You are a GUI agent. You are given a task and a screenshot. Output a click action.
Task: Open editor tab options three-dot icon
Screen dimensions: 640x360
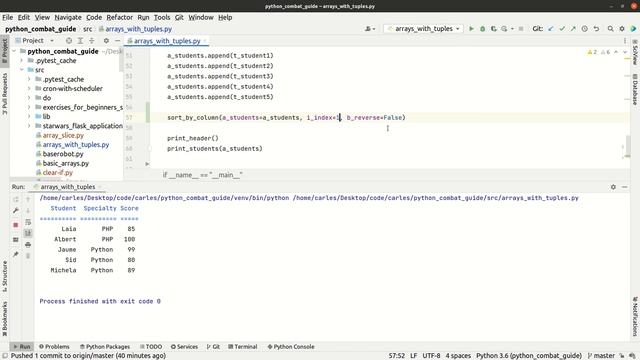click(624, 40)
